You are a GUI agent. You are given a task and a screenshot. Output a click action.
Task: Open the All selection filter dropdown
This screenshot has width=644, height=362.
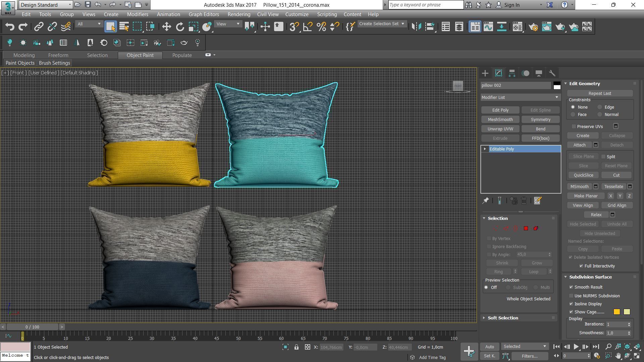[89, 24]
